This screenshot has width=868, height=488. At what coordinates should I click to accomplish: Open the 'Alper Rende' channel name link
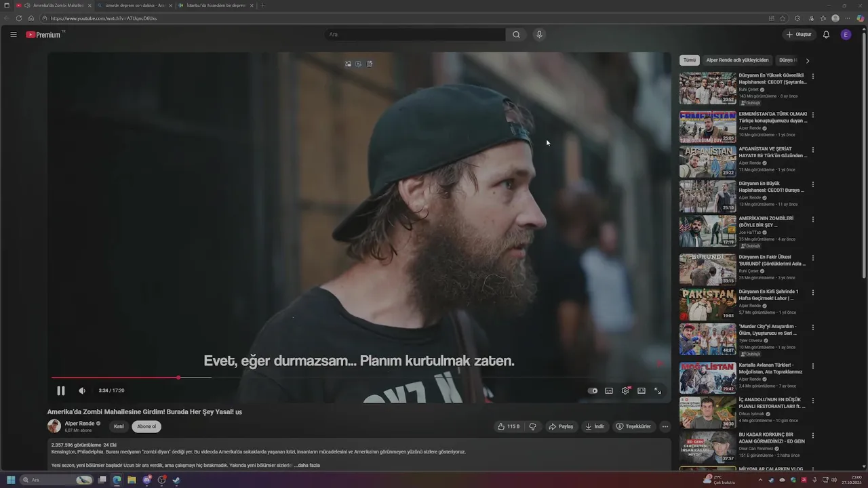(x=79, y=424)
